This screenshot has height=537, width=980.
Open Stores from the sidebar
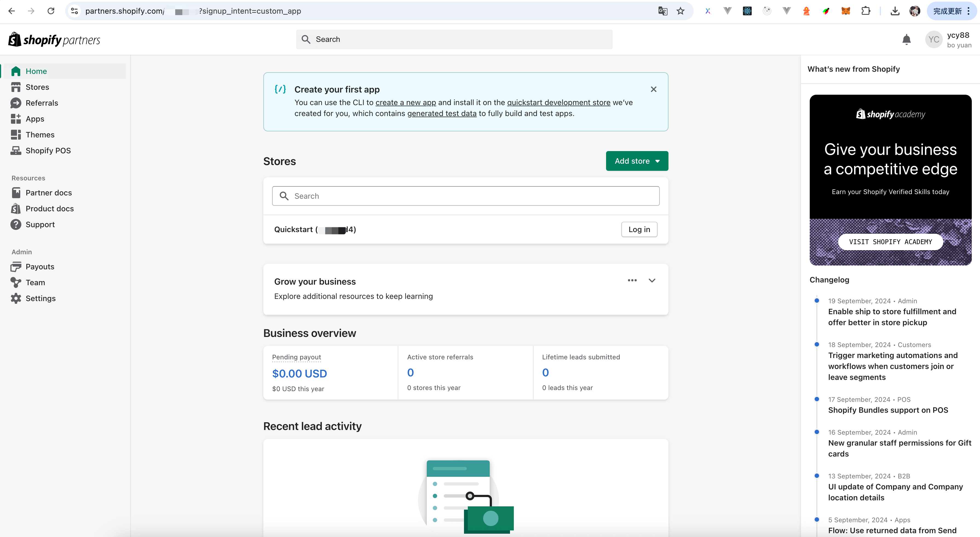[x=37, y=87]
